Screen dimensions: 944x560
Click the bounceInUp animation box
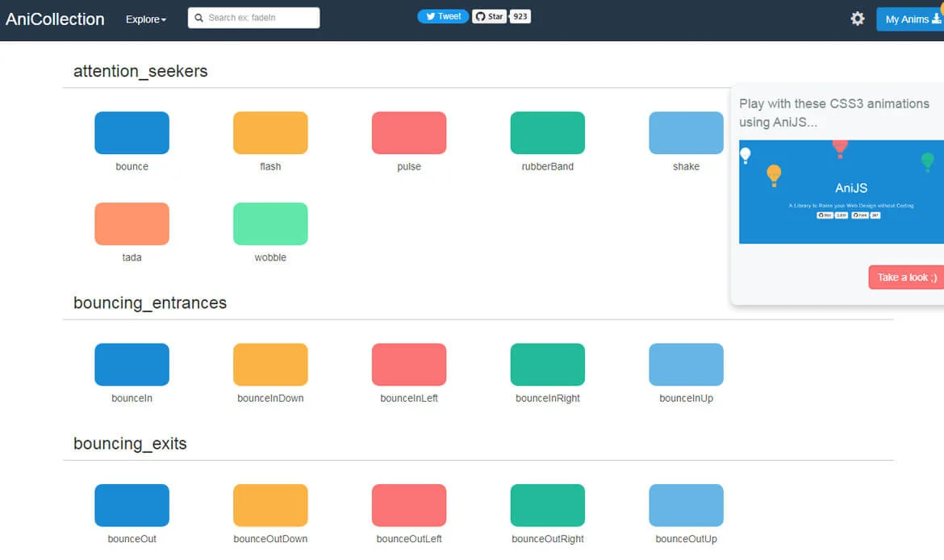point(686,365)
